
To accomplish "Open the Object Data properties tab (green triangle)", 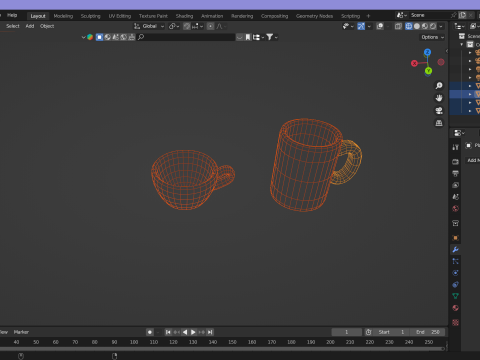I will coord(455,296).
